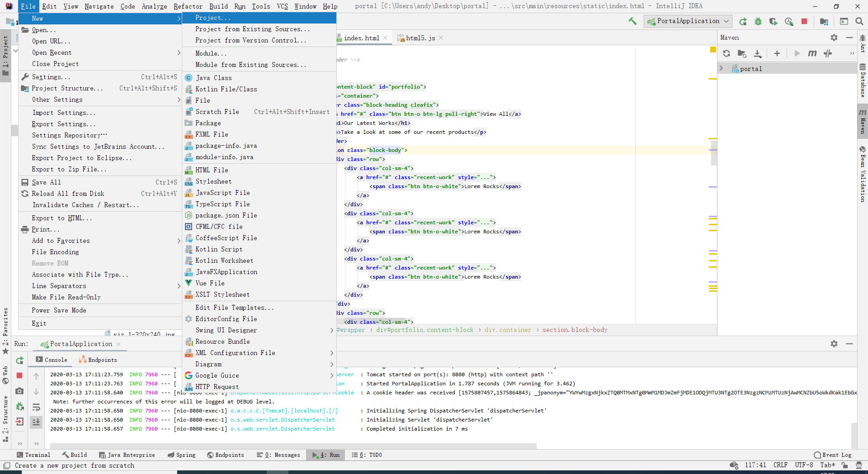Toggle Make File Read-Only
This screenshot has height=474, width=868.
pyautogui.click(x=100, y=297)
